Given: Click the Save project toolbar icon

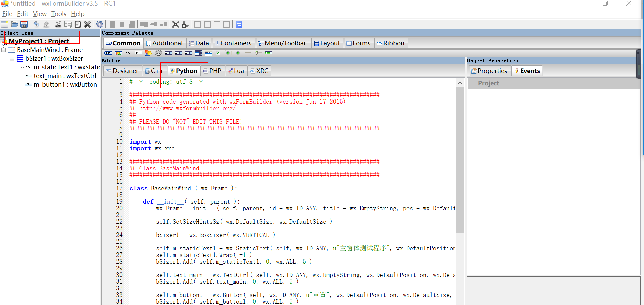Looking at the screenshot, I should (x=24, y=24).
